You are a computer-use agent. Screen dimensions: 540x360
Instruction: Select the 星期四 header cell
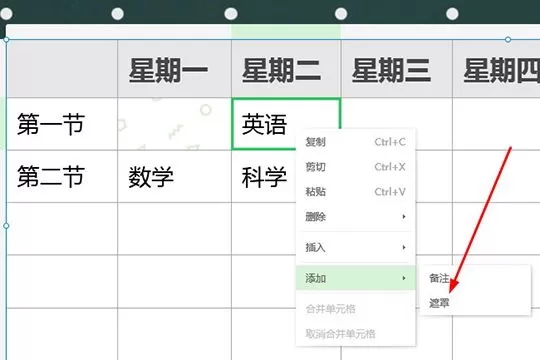[496, 69]
